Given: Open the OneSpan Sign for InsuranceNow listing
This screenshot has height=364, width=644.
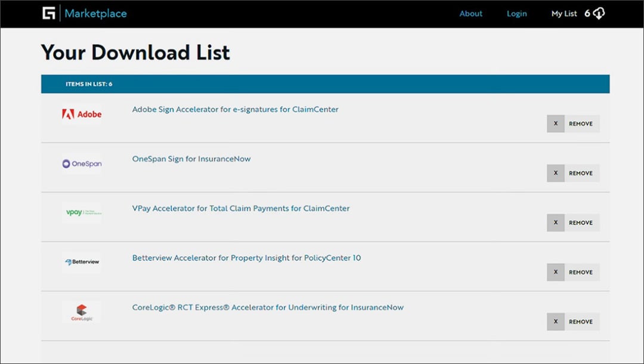Looking at the screenshot, I should click(x=191, y=159).
